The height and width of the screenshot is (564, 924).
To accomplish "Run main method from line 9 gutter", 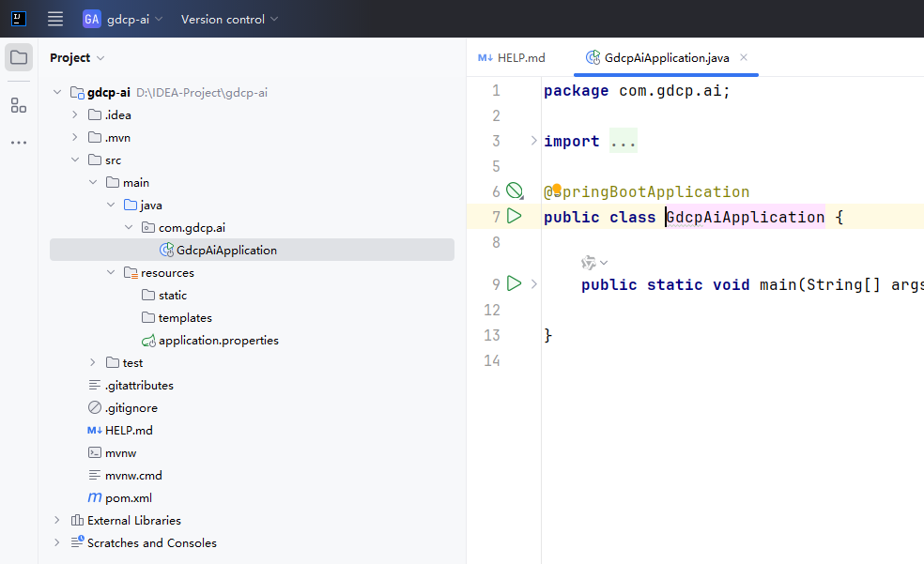I will pyautogui.click(x=515, y=283).
